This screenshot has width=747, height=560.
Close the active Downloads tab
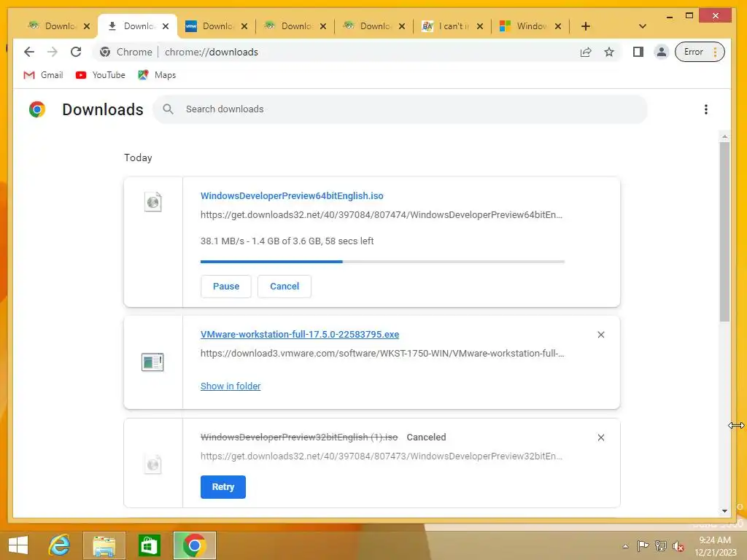(166, 26)
